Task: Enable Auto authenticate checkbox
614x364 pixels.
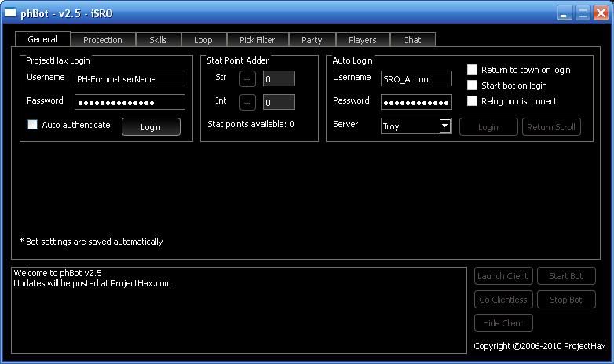Action: (32, 125)
